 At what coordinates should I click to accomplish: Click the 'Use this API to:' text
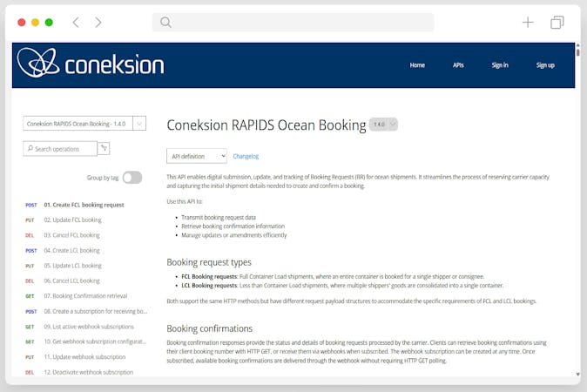[x=184, y=201]
